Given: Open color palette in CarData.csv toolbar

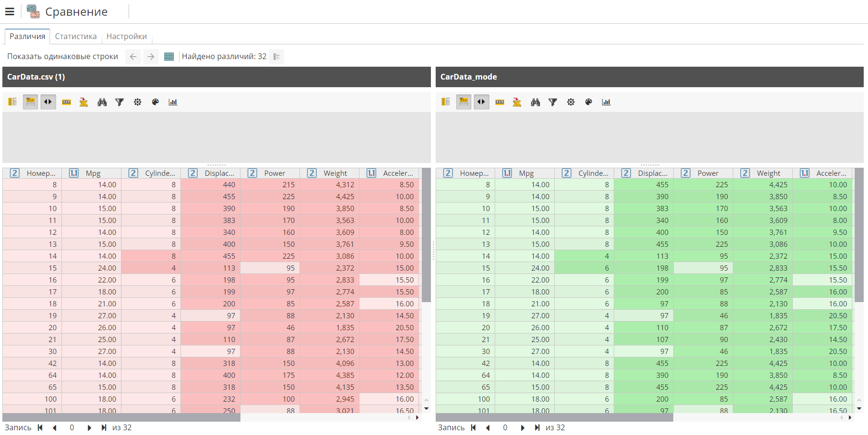Looking at the screenshot, I should point(155,102).
